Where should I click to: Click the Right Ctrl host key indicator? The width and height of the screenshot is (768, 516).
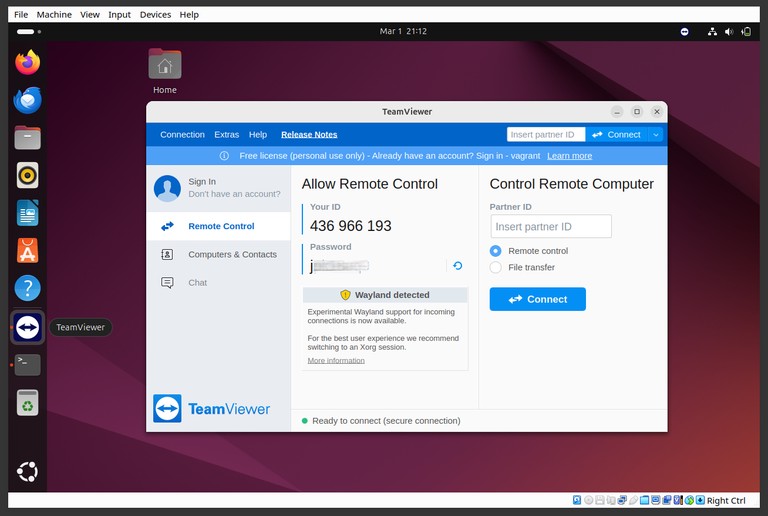726,500
